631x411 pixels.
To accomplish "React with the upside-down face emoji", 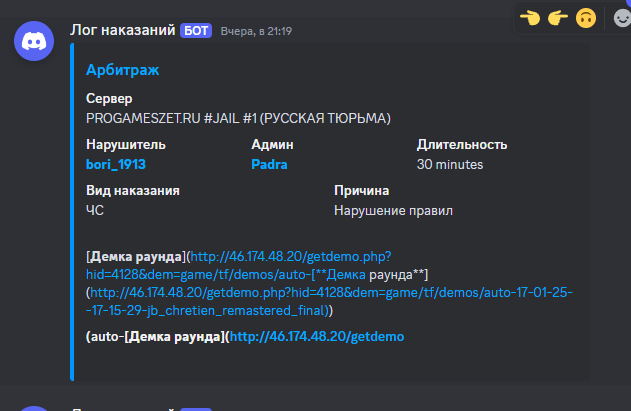I will tap(586, 18).
